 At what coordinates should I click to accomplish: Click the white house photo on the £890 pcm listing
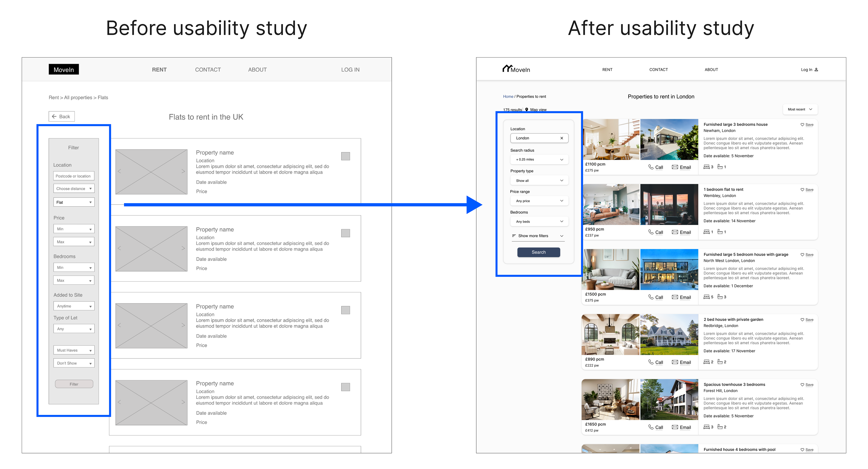[x=669, y=334]
